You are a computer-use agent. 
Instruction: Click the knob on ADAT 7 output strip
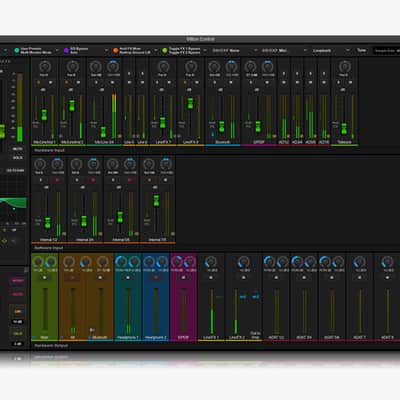[x=359, y=262]
